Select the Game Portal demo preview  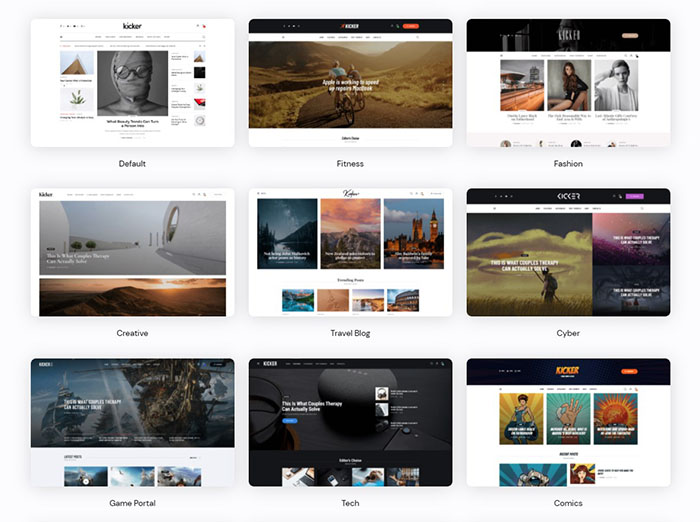coord(132,422)
